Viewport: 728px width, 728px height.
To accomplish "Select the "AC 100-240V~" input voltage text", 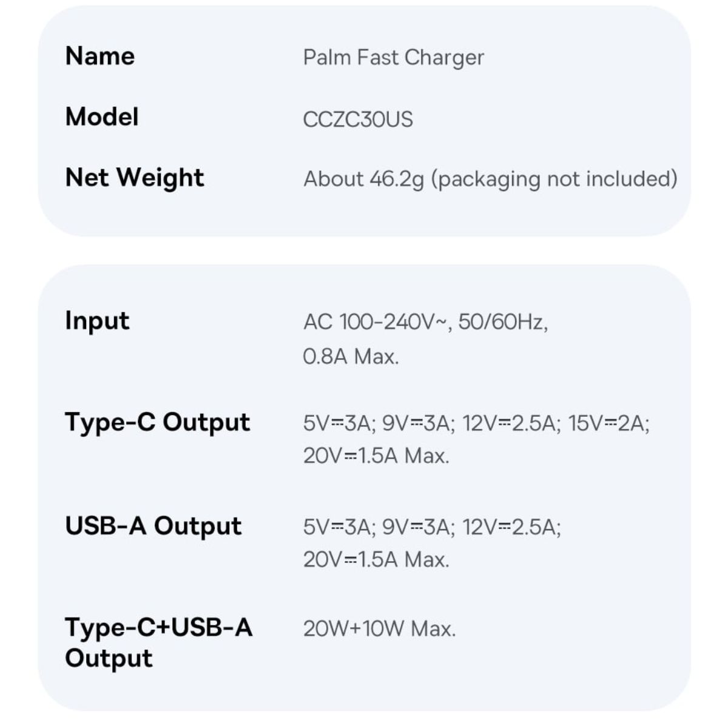I will tap(377, 322).
